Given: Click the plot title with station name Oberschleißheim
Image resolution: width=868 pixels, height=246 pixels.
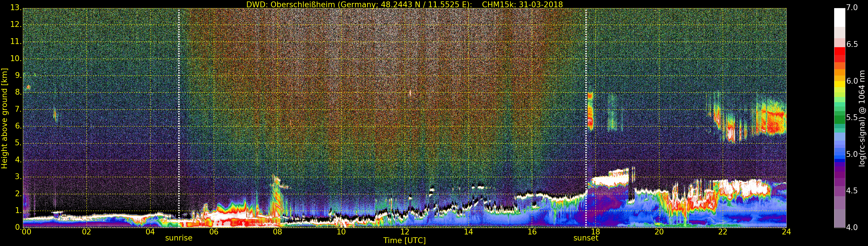Looking at the screenshot, I should 404,4.
